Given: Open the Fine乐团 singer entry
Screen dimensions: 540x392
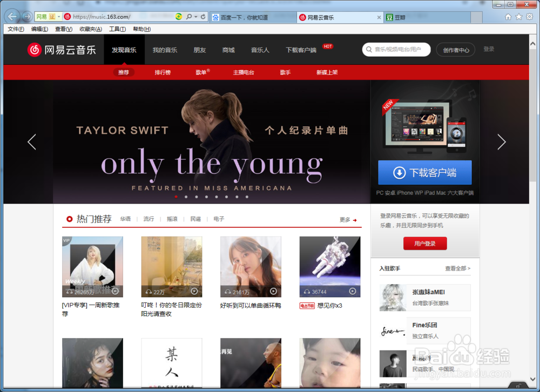Looking at the screenshot, I should 425,330.
